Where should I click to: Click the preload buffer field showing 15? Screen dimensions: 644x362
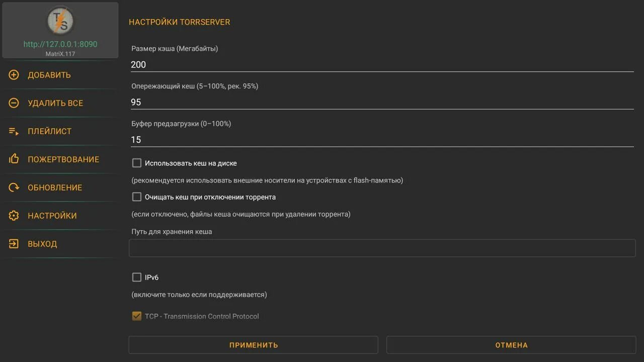pos(381,140)
